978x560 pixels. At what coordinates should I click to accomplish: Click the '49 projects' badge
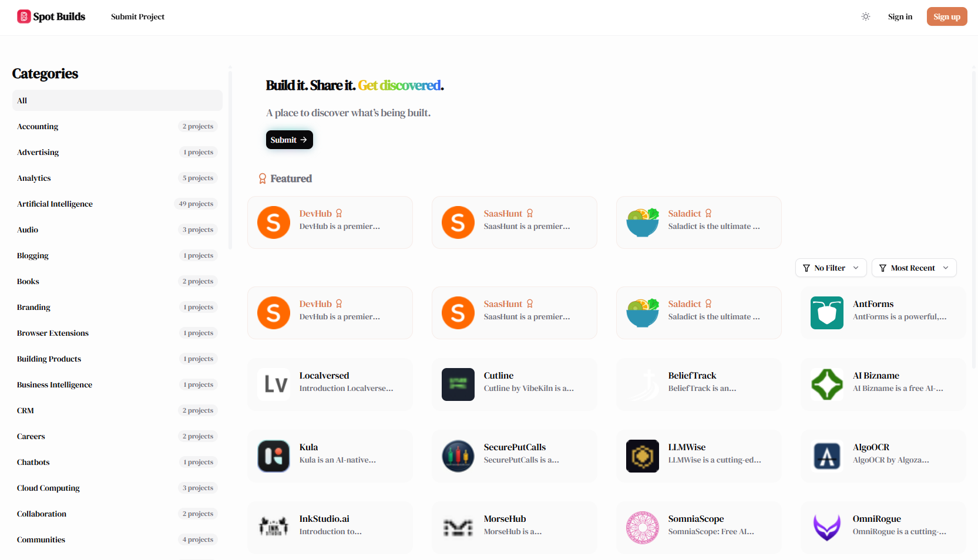pyautogui.click(x=196, y=204)
